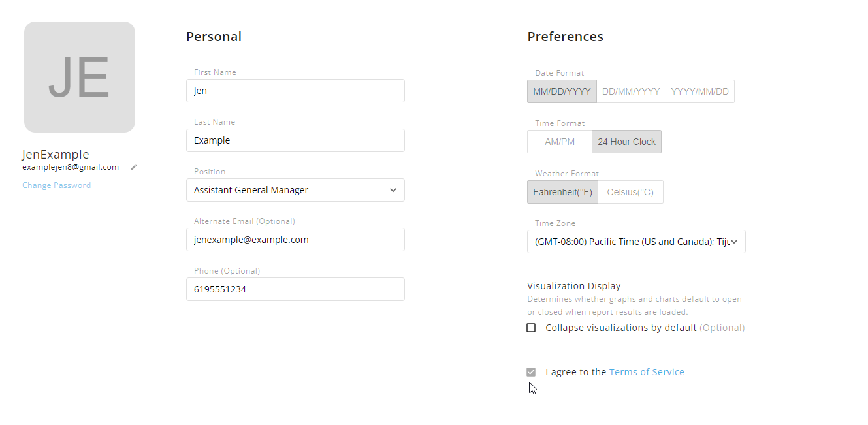
Task: Select MM/DD/YYYY date format
Action: click(562, 91)
